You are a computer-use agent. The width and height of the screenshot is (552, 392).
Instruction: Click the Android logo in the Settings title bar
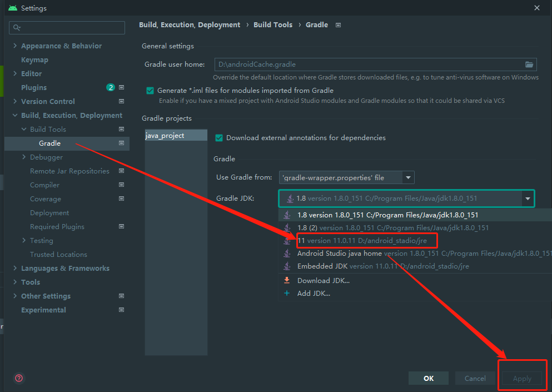point(13,8)
